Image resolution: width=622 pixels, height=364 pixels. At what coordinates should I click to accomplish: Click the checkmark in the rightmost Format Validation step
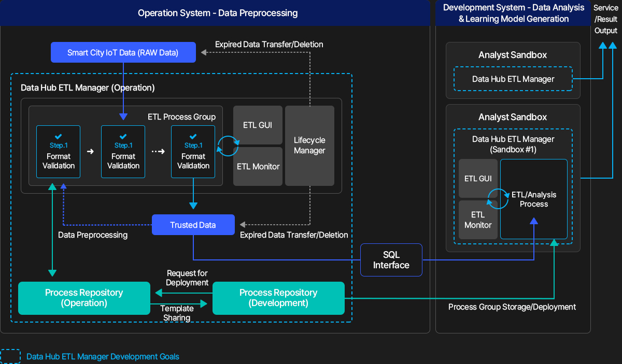click(193, 137)
